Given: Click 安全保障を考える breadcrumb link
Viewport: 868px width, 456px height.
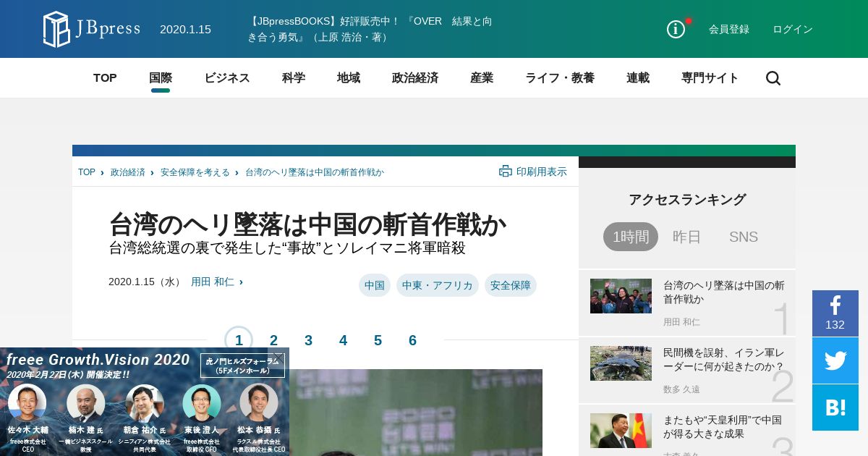Looking at the screenshot, I should 195,172.
